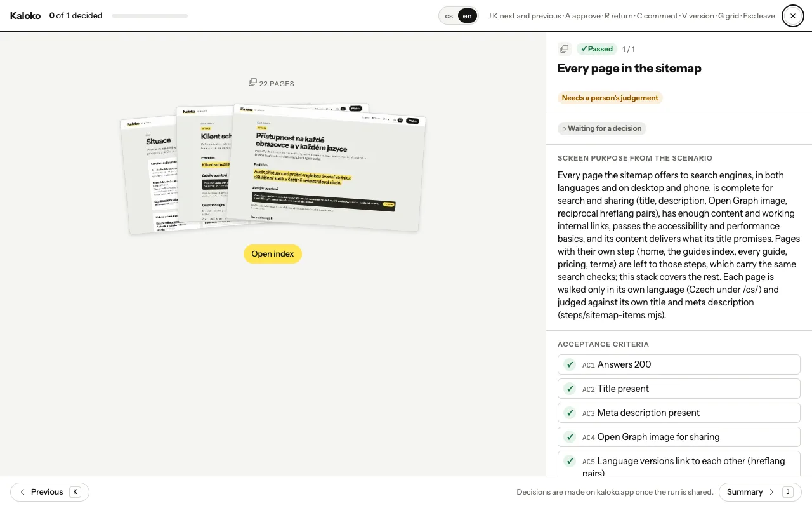Screen dimensions: 812x508
Task: Click the '0 of 1 decided' counter
Action: pyautogui.click(x=76, y=16)
